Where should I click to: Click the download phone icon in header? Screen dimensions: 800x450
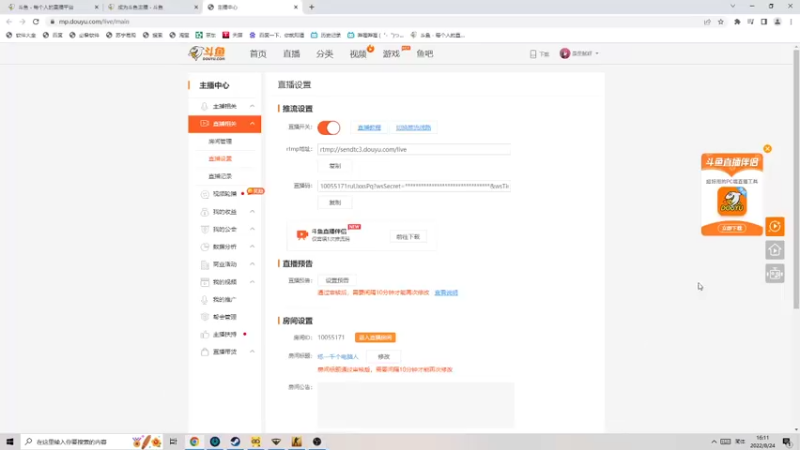pos(533,54)
